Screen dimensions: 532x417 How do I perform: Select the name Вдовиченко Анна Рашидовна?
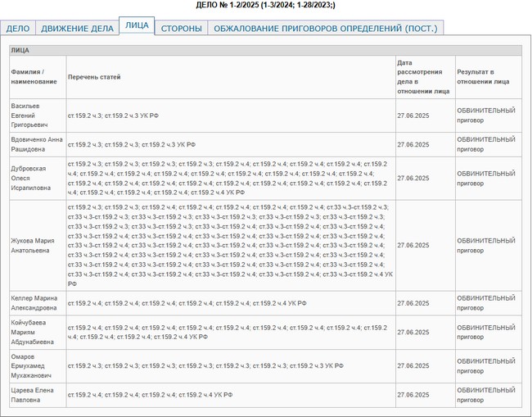37,144
